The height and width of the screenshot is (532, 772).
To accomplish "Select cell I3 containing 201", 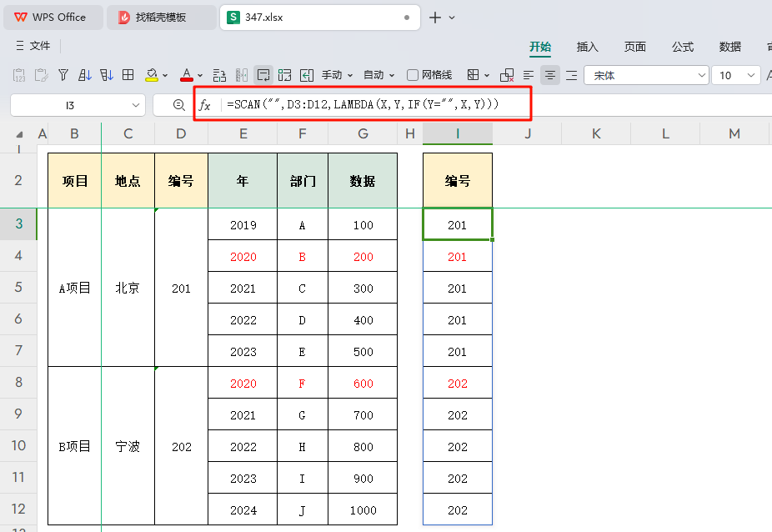I will pos(458,224).
